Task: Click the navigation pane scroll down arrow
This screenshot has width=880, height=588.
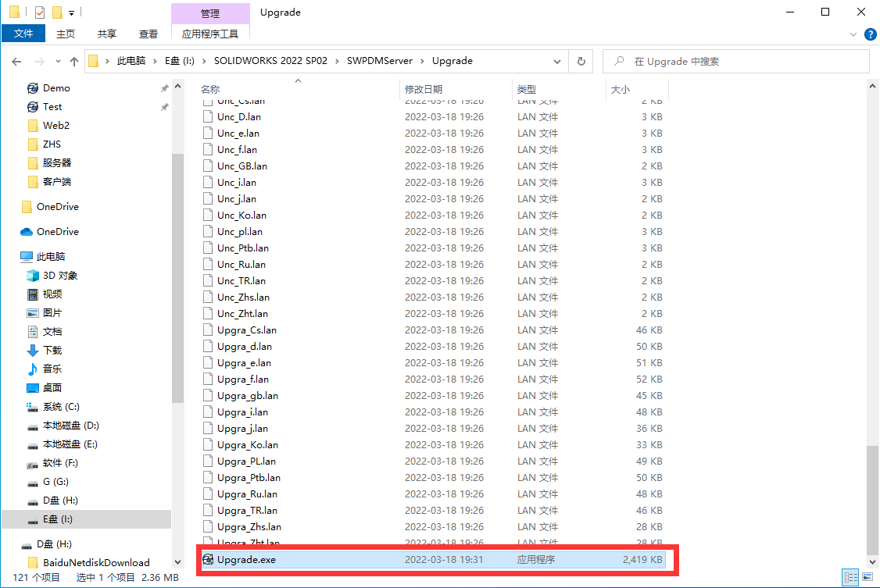Action: click(177, 562)
